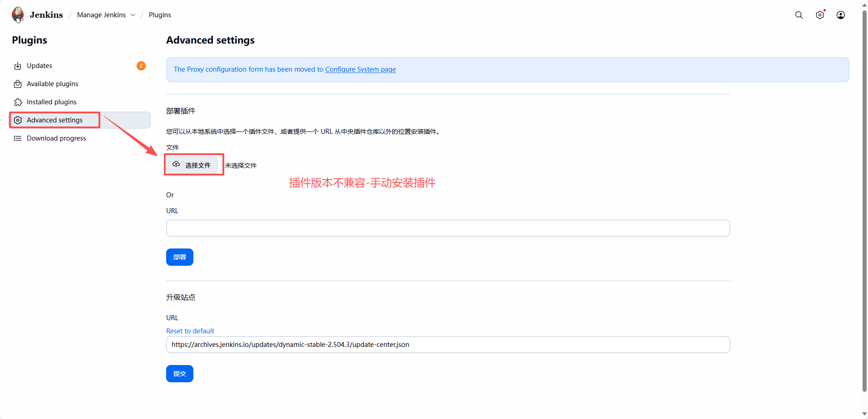Click the Download progress list icon
Viewport: 868px width, 419px height.
(x=18, y=138)
